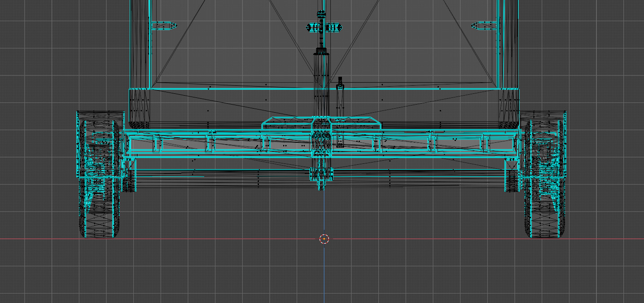Click the blue vertical axis line below model

(324, 274)
